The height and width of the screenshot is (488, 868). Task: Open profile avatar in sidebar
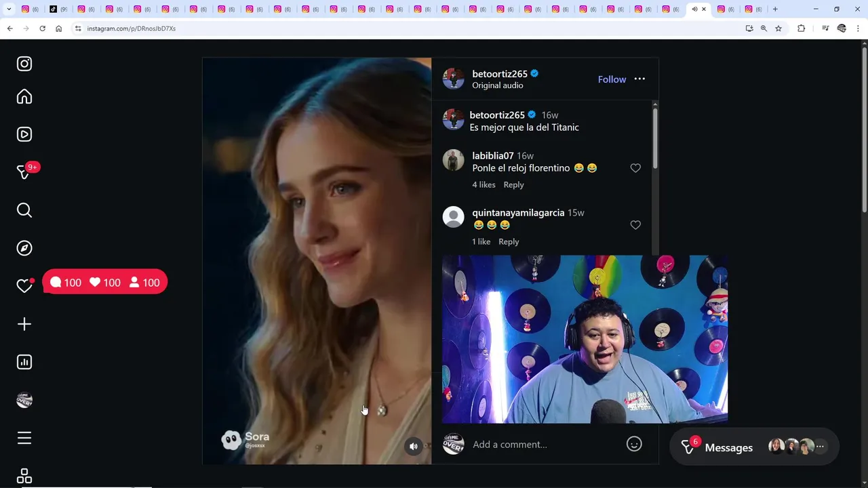click(24, 400)
